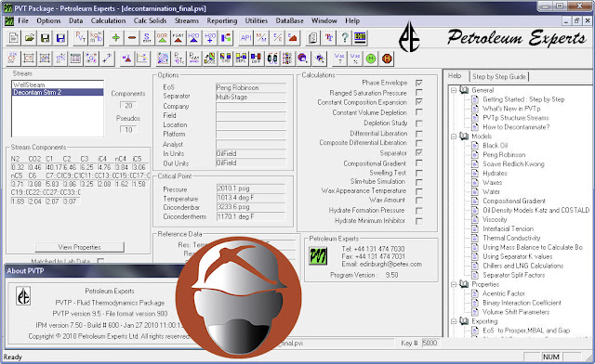Toggle the Separator calculation checkbox
595x364 pixels.
[x=419, y=153]
